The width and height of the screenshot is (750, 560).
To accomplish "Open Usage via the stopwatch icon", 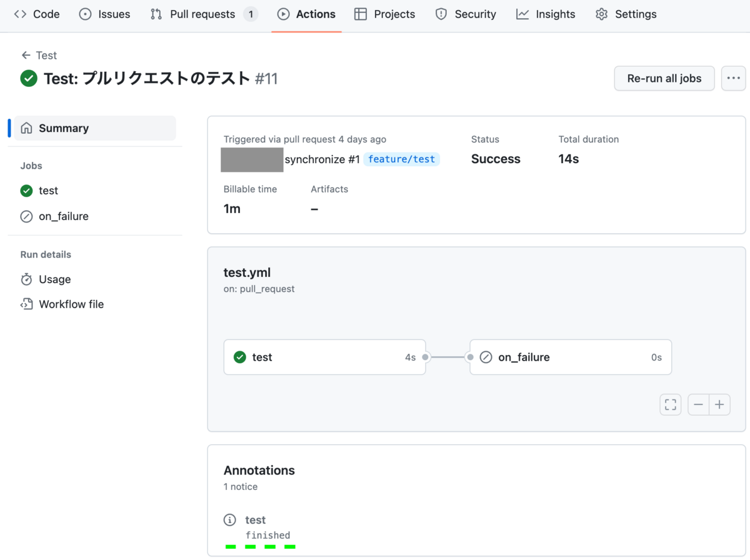I will [25, 279].
